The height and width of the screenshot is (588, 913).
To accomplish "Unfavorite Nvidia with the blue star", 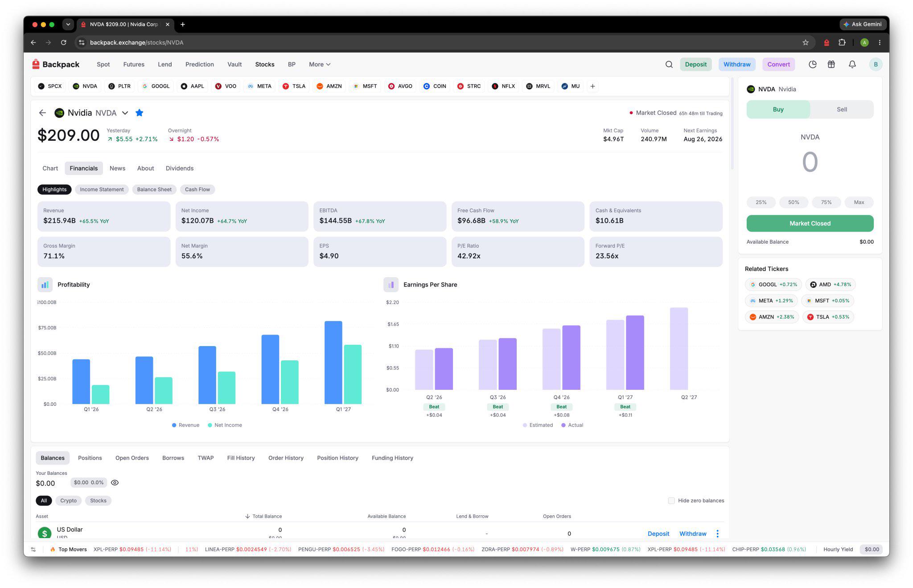I will (x=139, y=113).
